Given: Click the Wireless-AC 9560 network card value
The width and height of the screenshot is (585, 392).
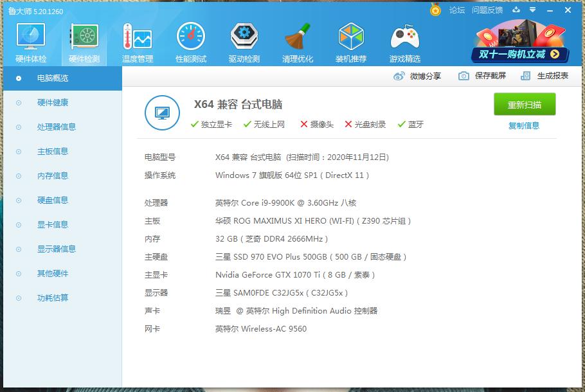Looking at the screenshot, I should pos(261,329).
